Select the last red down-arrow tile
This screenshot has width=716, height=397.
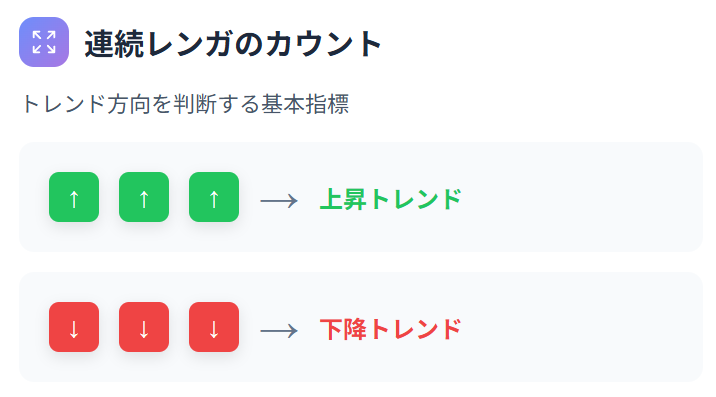pos(214,327)
